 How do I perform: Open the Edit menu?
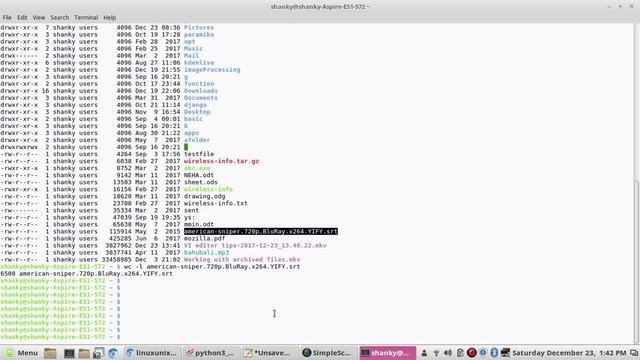point(22,18)
